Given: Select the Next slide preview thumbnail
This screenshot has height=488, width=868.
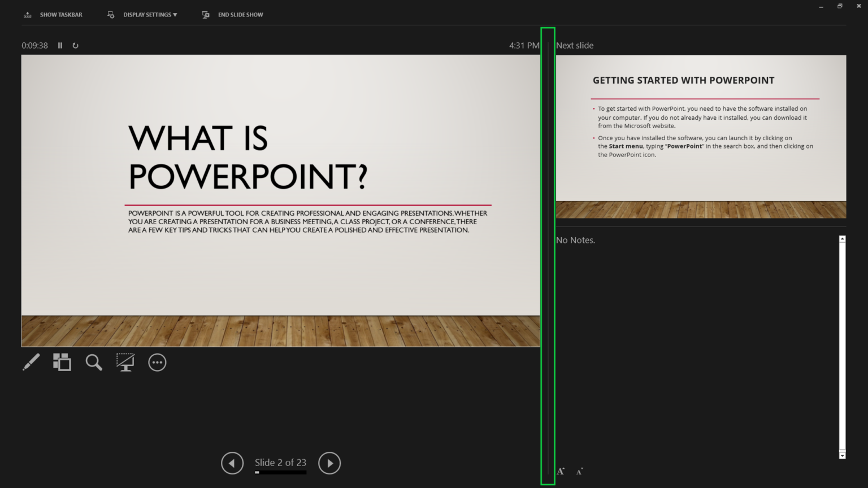Looking at the screenshot, I should pyautogui.click(x=701, y=136).
